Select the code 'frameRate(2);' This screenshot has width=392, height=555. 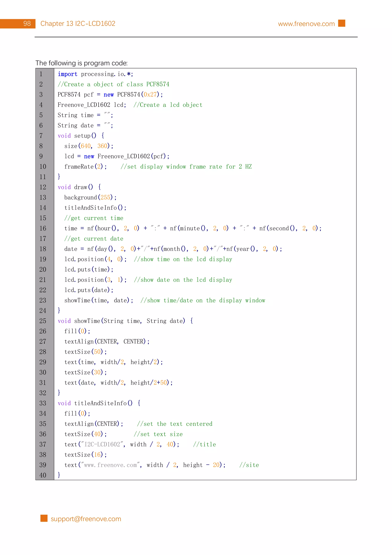(x=86, y=167)
